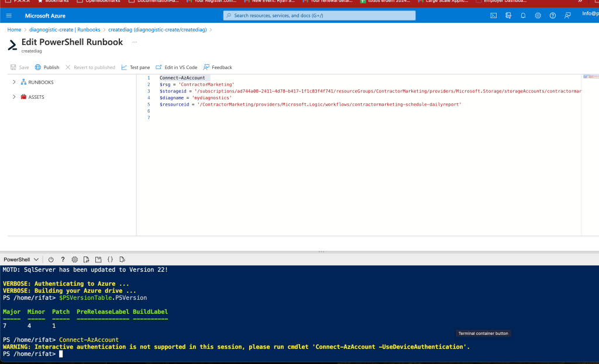The image size is (599, 364).
Task: Open the notifications bell
Action: pos(523,16)
